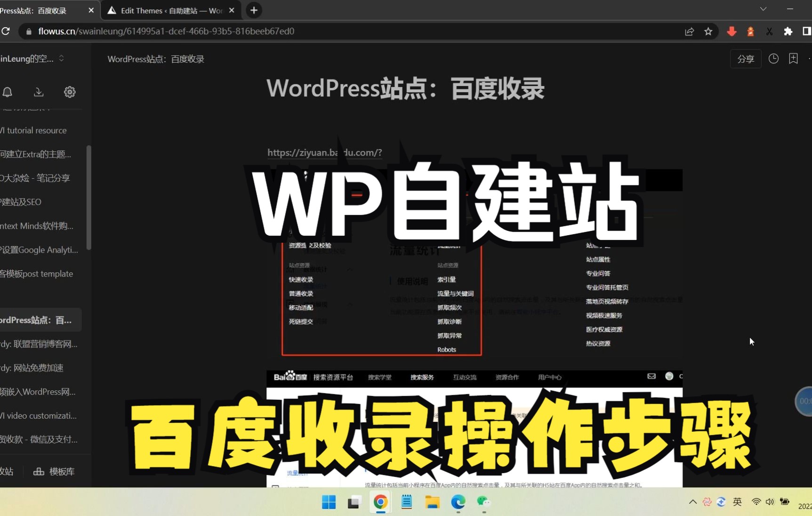Open the browser tab list dropdown arrow
Image resolution: width=812 pixels, height=516 pixels.
point(763,8)
